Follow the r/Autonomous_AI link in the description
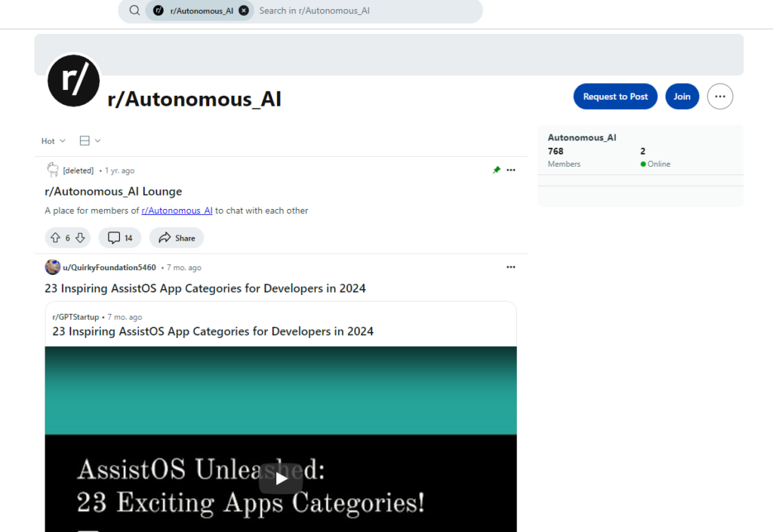The height and width of the screenshot is (532, 773). pyautogui.click(x=177, y=211)
